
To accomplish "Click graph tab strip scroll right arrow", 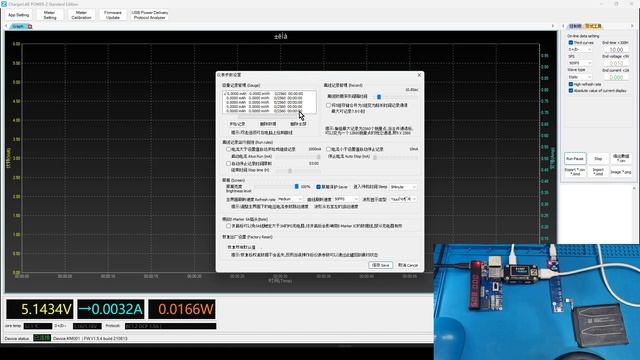I will pyautogui.click(x=553, y=26).
